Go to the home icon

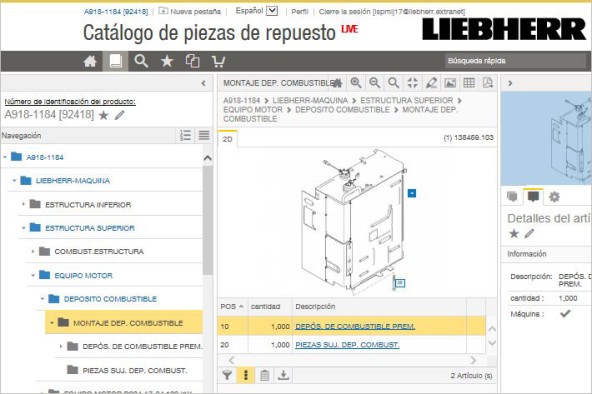pyautogui.click(x=90, y=61)
